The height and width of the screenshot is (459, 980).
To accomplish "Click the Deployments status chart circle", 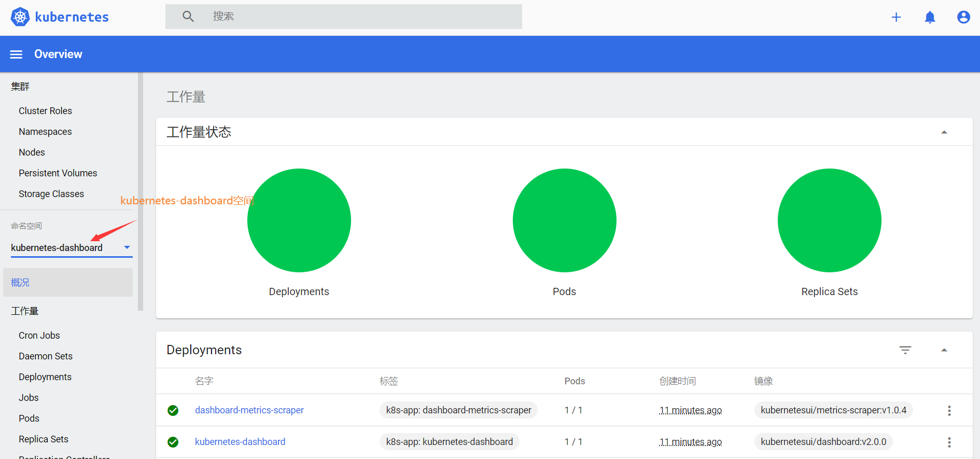I will [299, 220].
